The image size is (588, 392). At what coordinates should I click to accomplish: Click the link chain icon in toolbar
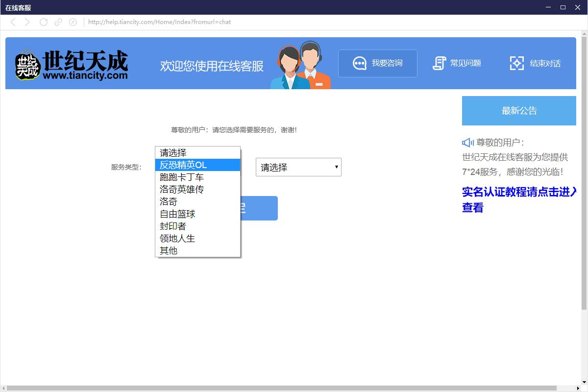point(58,22)
